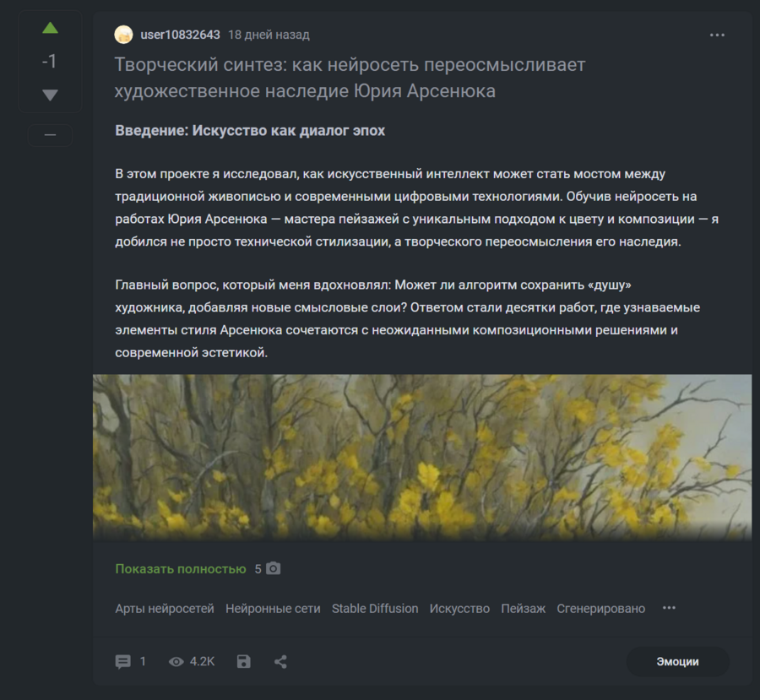This screenshot has width=760, height=700.
Task: Open the user10832643 profile link
Action: (180, 35)
